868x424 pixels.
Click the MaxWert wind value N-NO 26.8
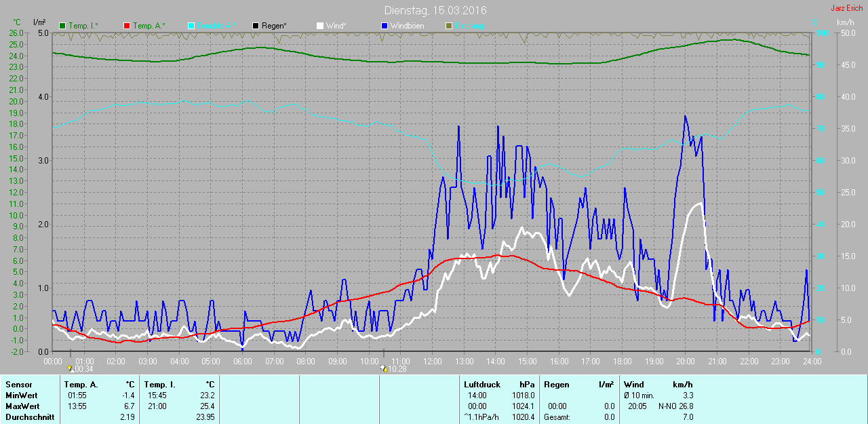675,406
